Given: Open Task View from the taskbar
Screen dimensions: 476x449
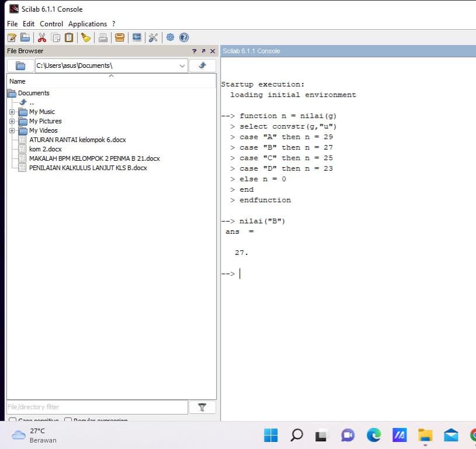Looking at the screenshot, I should click(322, 436).
